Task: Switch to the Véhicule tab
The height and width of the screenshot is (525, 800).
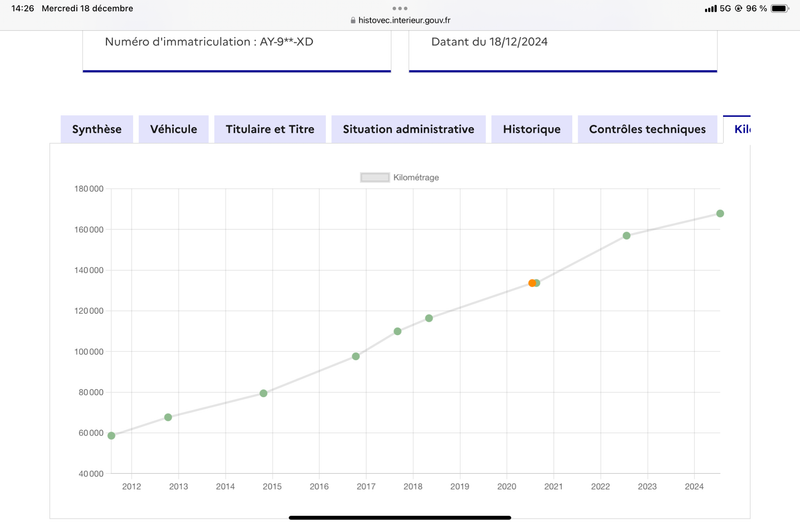Action: pos(173,129)
